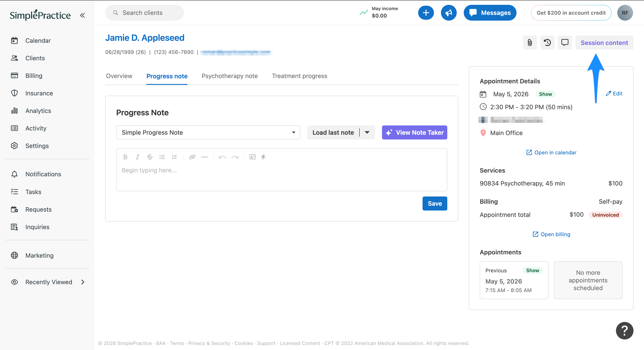Open the help question mark button

[x=624, y=330]
